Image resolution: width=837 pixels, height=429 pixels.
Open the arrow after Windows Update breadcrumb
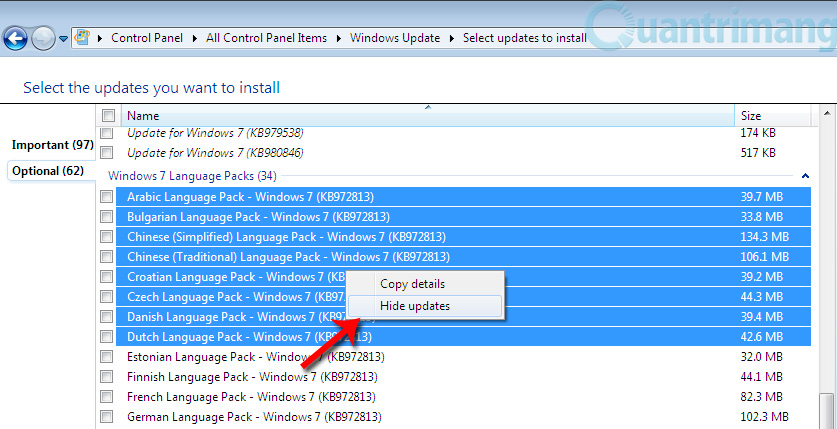452,38
